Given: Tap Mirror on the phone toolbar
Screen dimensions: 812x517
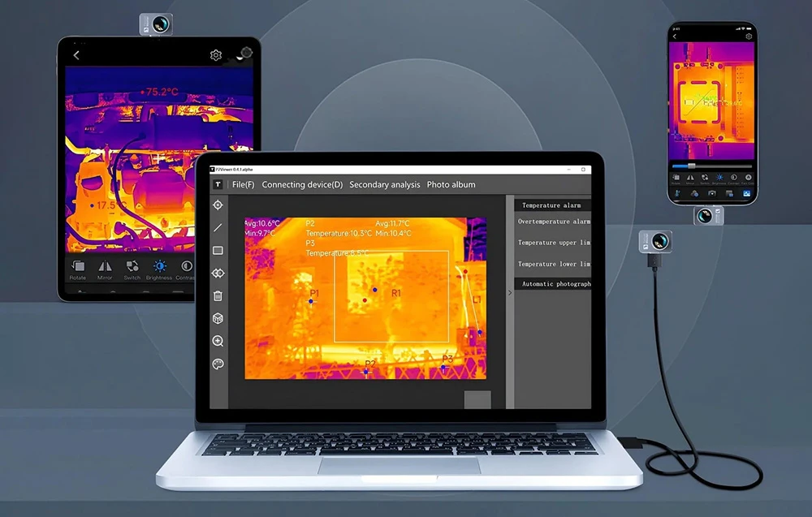Looking at the screenshot, I should [x=690, y=179].
